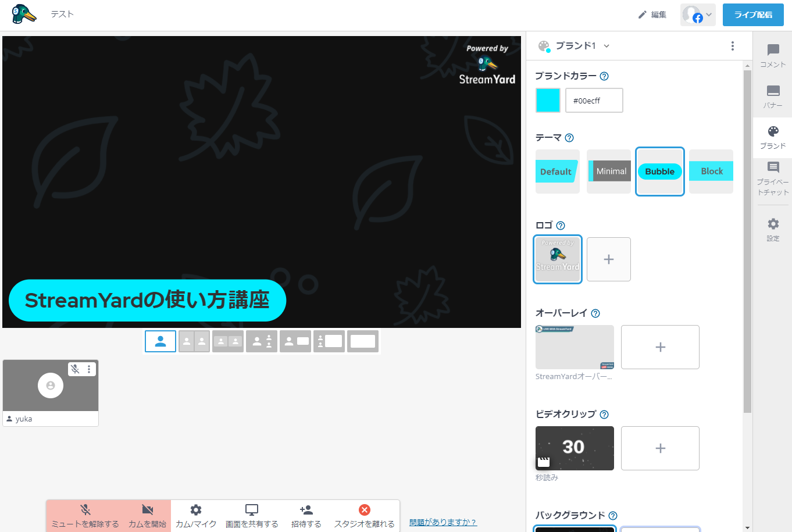
Task: Click help icon beside ビデオクリップ
Action: 604,415
